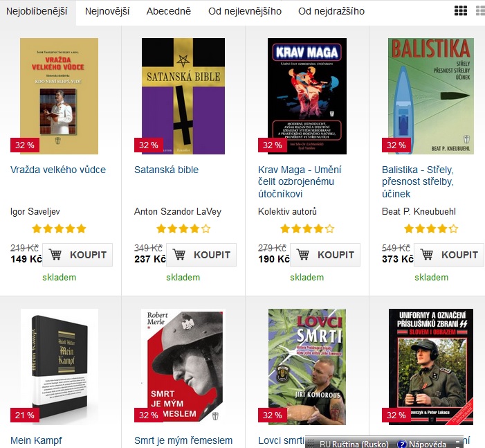This screenshot has height=448, width=485.
Task: Click Satanská bible cover thumbnail
Action: click(183, 96)
